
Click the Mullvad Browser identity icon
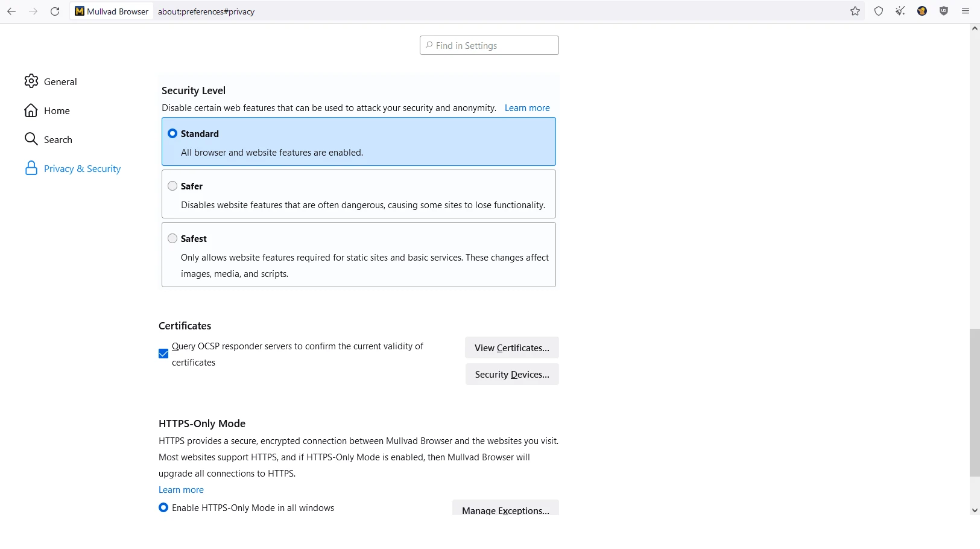pyautogui.click(x=112, y=11)
